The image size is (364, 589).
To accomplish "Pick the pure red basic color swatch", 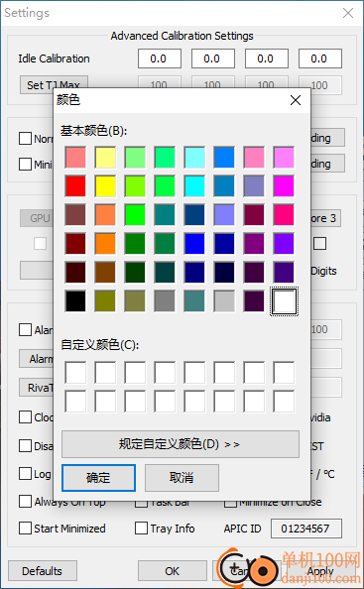I will pyautogui.click(x=75, y=186).
